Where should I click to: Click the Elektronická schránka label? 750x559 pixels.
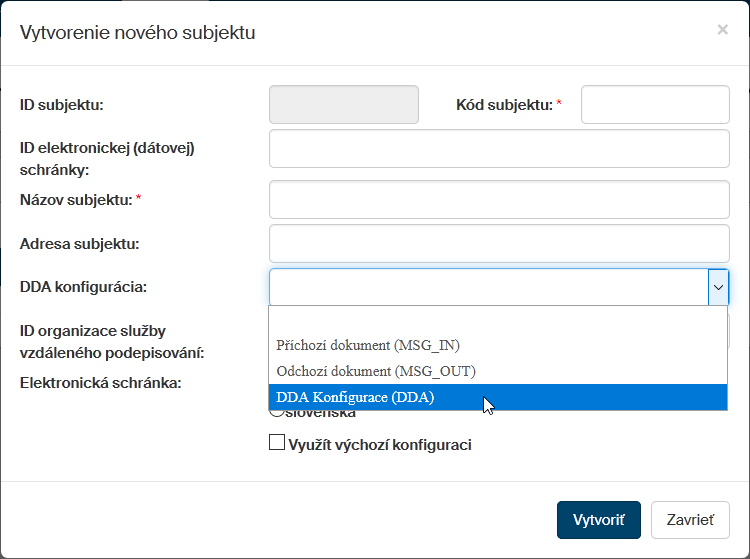(x=100, y=382)
